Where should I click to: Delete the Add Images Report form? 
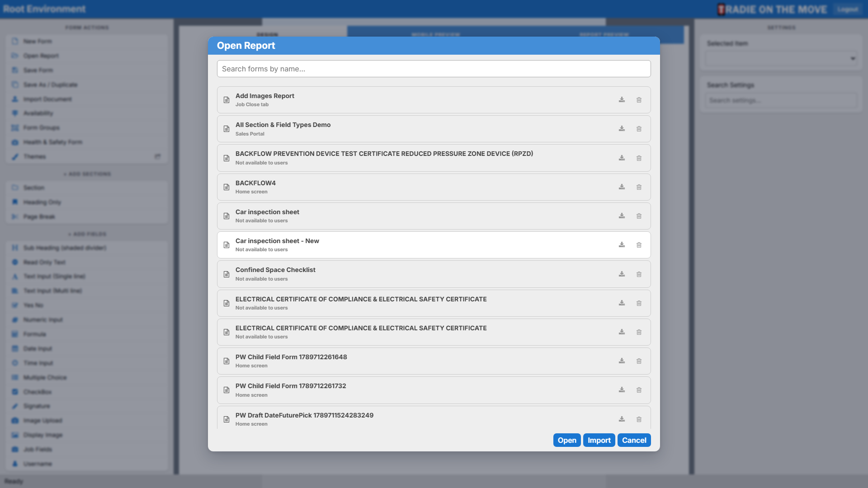tap(639, 100)
